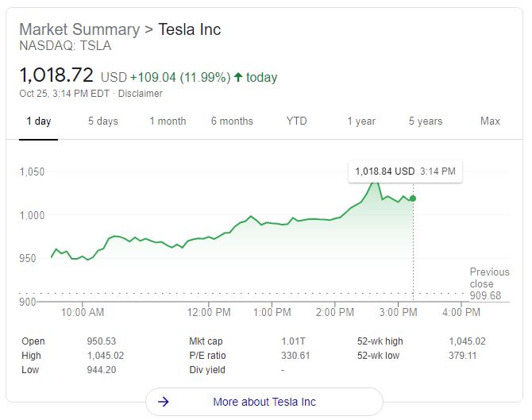Click the 52-wk high value
The height and width of the screenshot is (420, 532).
click(x=468, y=341)
